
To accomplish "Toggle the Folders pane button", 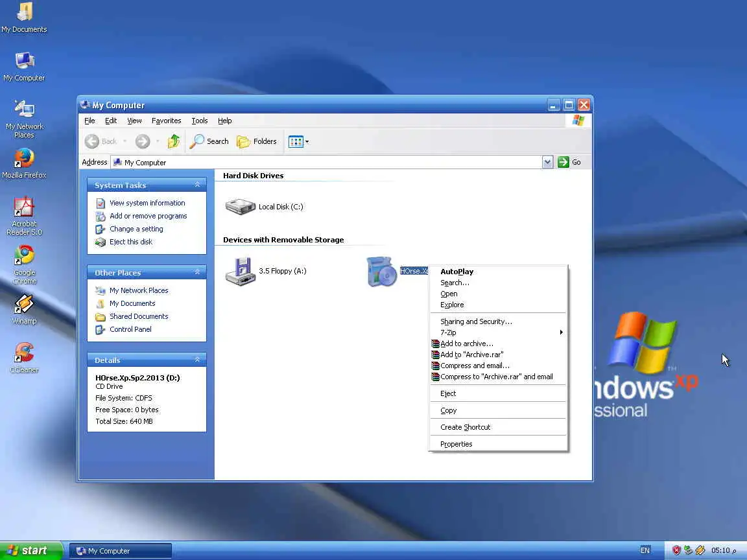I will [257, 141].
